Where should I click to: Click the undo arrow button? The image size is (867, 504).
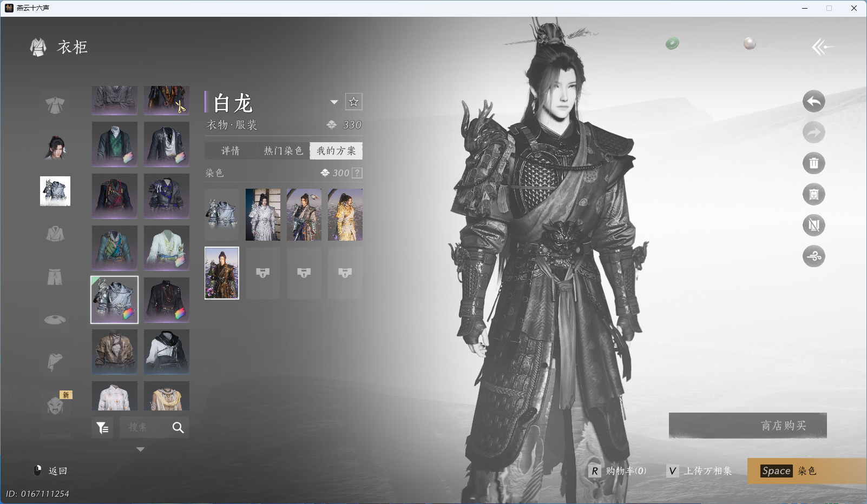pos(813,101)
